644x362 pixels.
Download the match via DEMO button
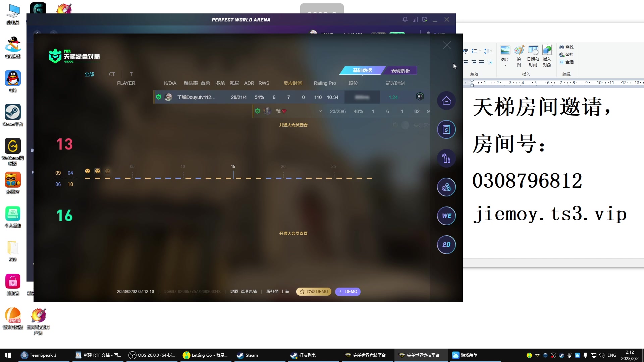pos(347,292)
